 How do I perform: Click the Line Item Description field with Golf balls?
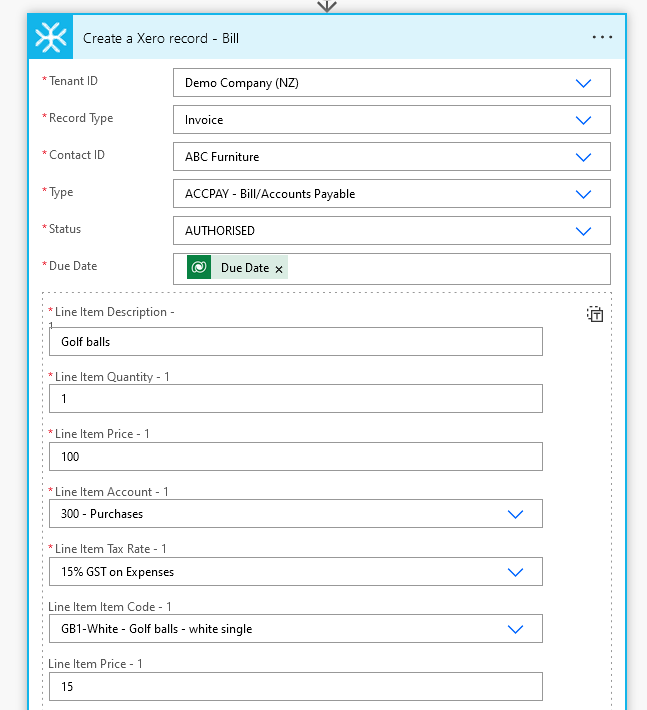[296, 341]
